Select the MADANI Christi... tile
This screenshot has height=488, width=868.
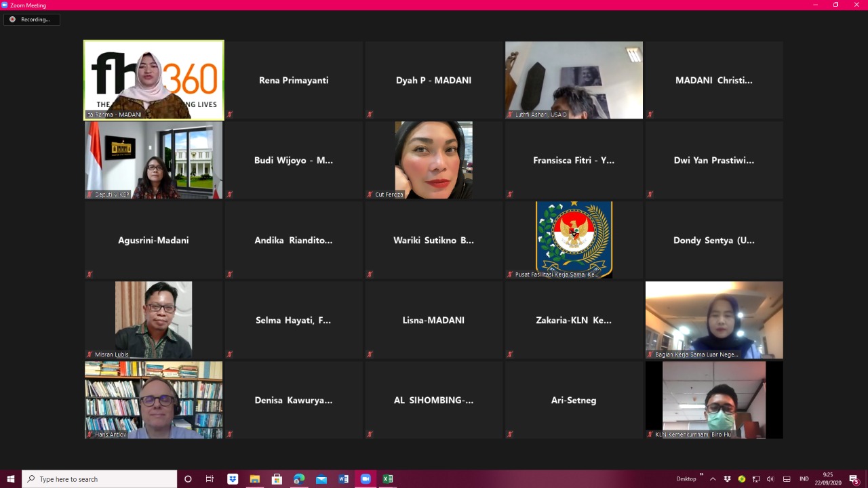click(x=714, y=80)
